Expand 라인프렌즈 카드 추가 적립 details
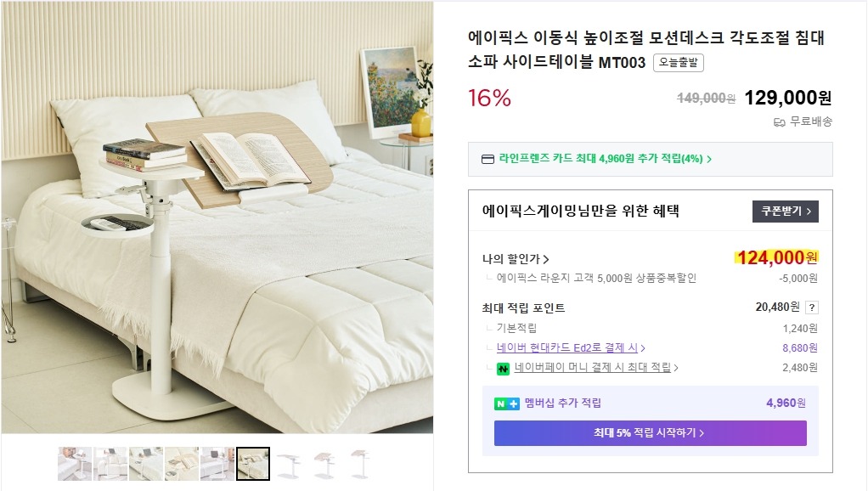The width and height of the screenshot is (868, 491). (605, 159)
